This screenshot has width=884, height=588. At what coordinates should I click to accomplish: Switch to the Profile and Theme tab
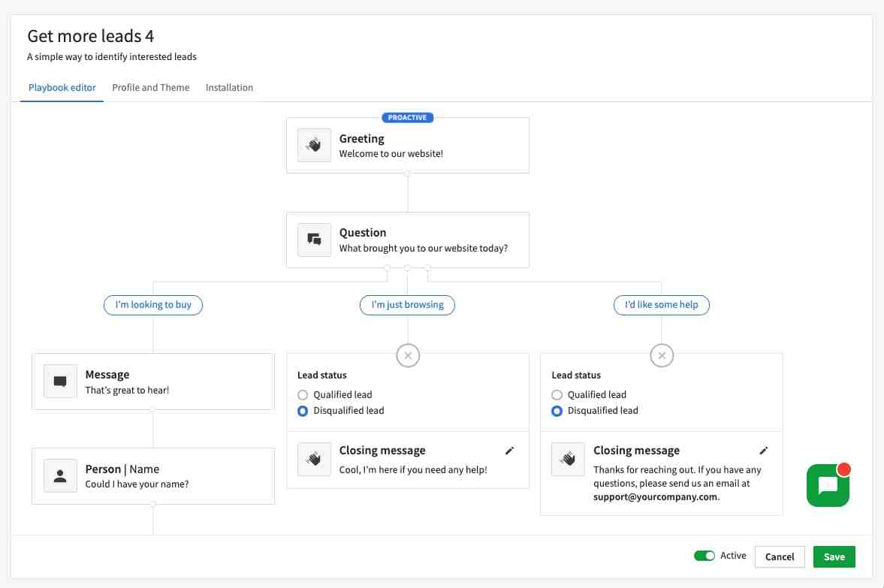pyautogui.click(x=150, y=88)
